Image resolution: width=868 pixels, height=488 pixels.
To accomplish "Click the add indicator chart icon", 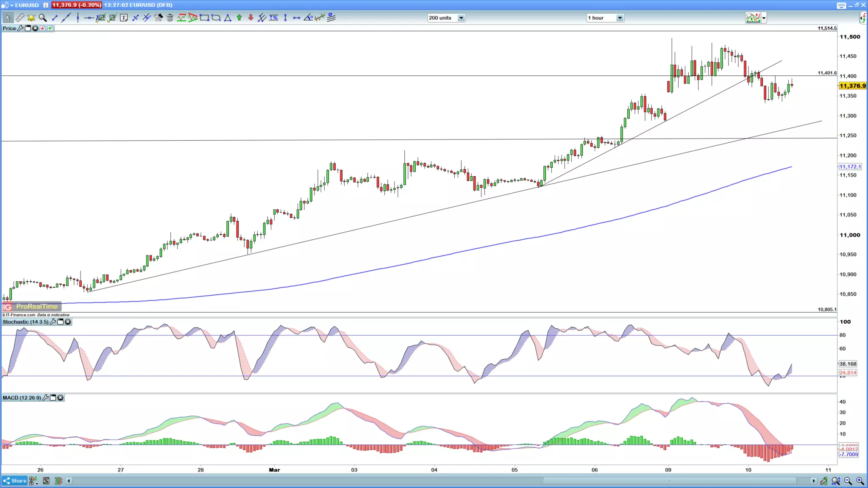I will [753, 18].
